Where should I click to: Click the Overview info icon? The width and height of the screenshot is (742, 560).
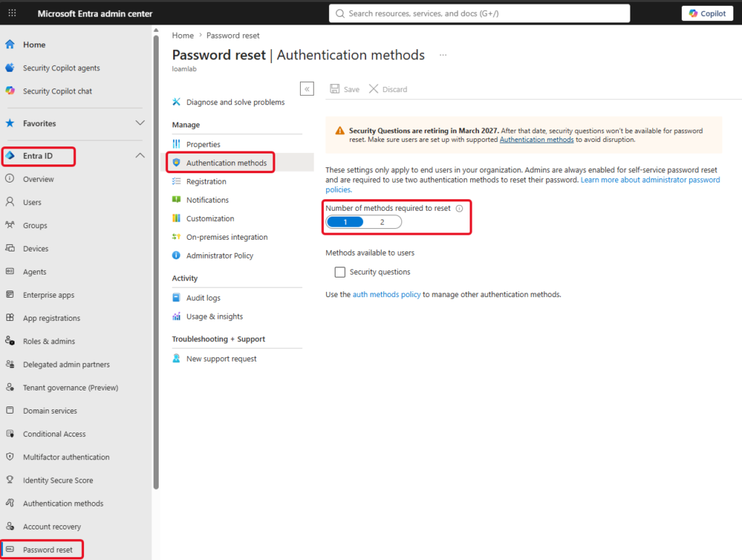(x=10, y=179)
